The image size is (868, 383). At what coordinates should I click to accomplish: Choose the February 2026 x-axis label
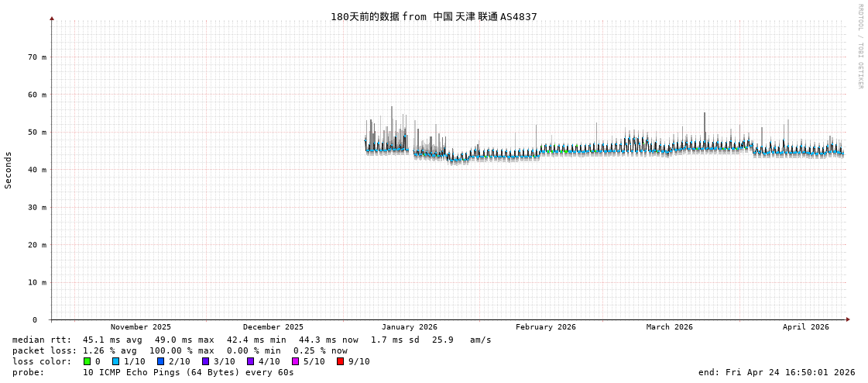pos(546,327)
